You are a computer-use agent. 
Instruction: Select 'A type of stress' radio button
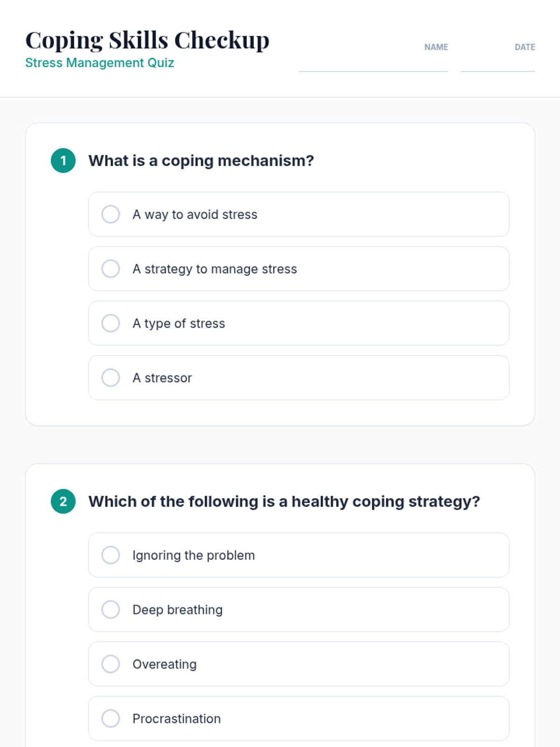tap(111, 323)
